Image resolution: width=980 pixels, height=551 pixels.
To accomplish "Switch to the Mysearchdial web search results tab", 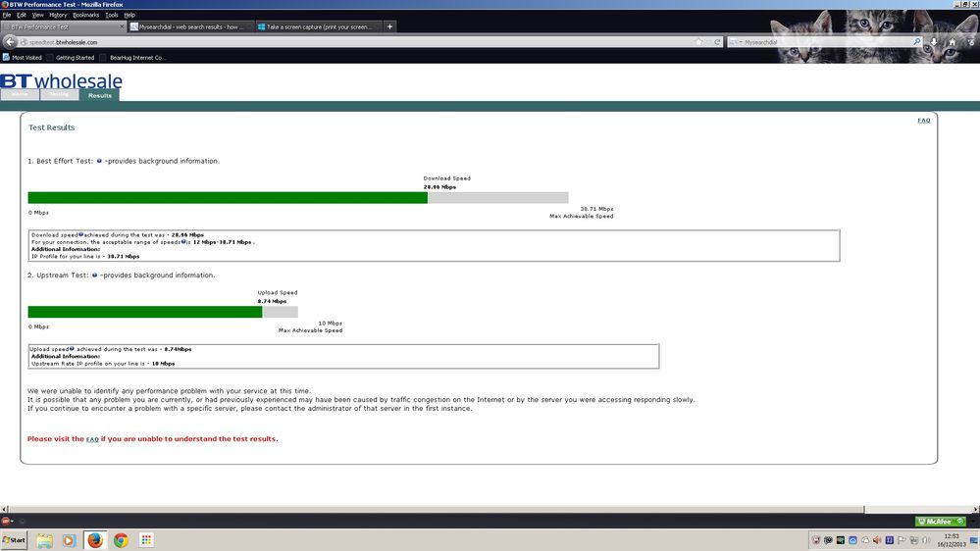I will [x=190, y=26].
